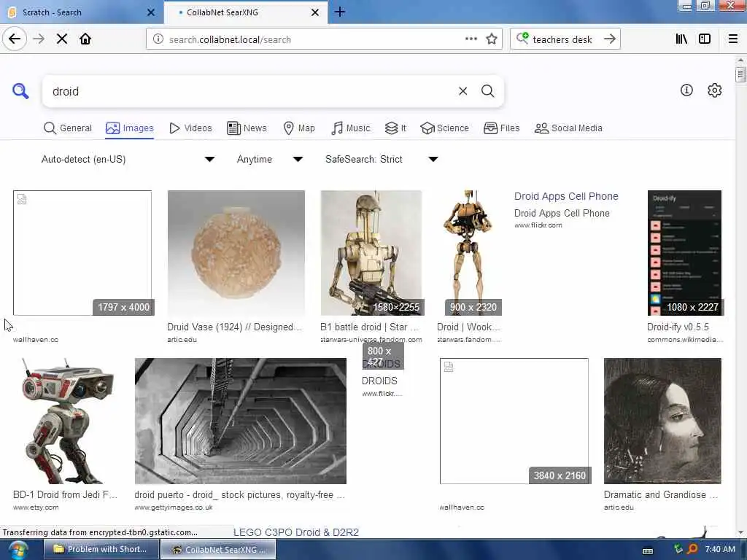Click the BD-1 Droid from Jedi caption
The image size is (747, 560).
click(65, 495)
